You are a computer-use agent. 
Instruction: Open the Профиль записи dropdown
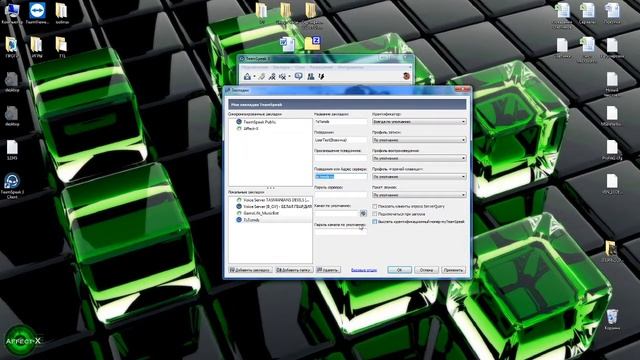click(x=419, y=140)
